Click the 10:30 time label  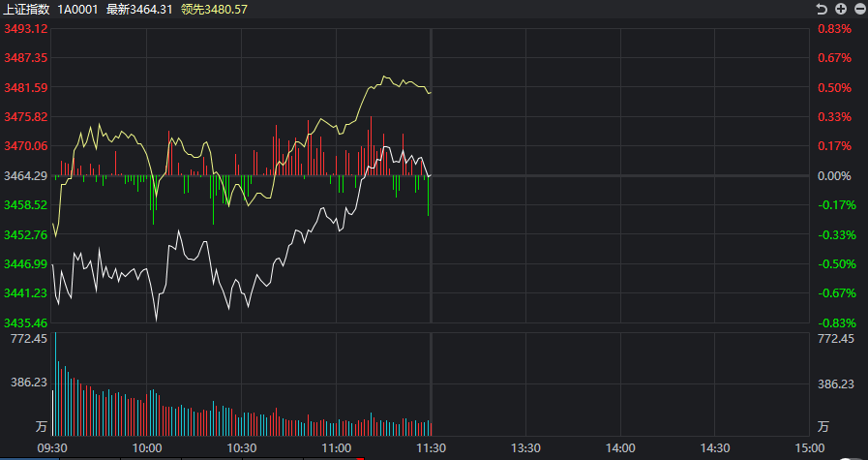242,447
